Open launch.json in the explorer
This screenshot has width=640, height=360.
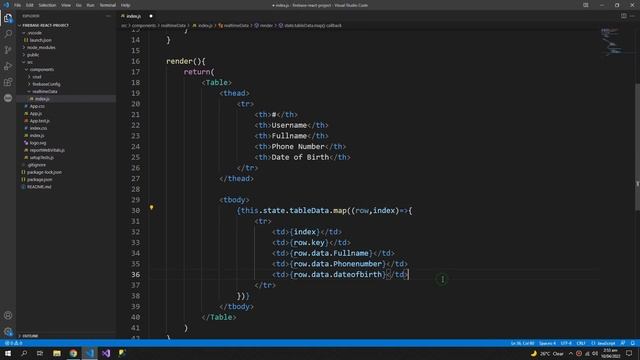40,40
